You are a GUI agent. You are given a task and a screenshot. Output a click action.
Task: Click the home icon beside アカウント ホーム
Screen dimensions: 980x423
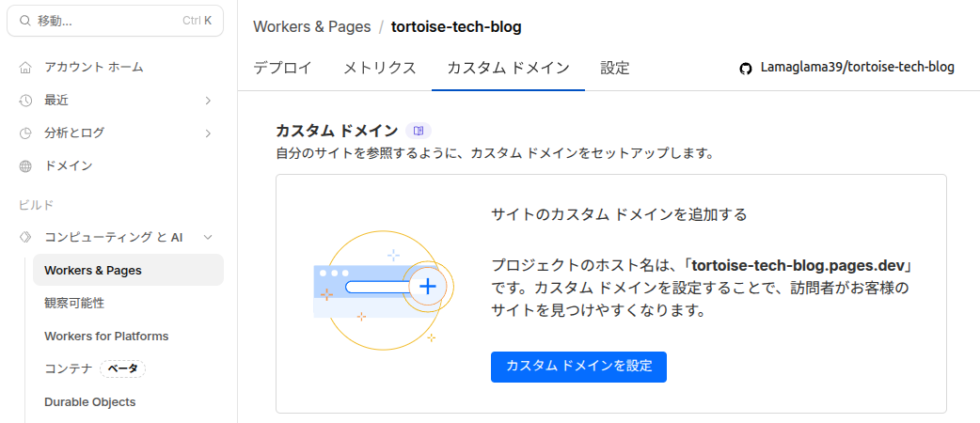pos(25,67)
